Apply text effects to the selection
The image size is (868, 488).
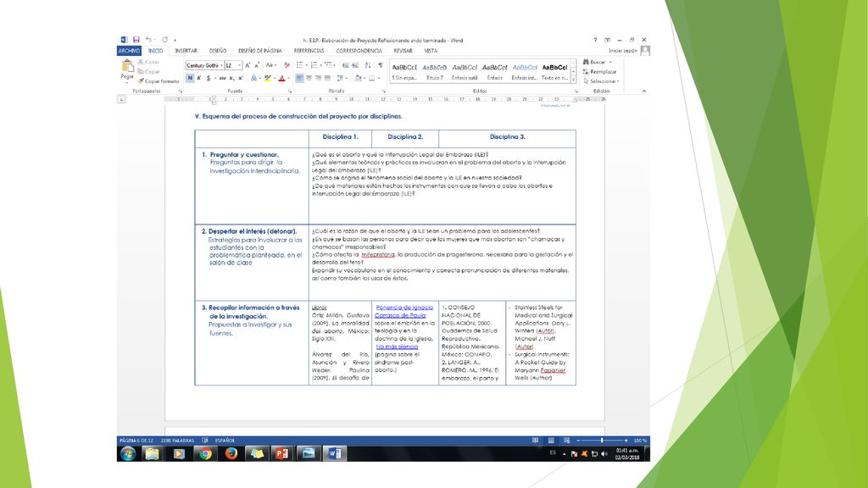254,79
